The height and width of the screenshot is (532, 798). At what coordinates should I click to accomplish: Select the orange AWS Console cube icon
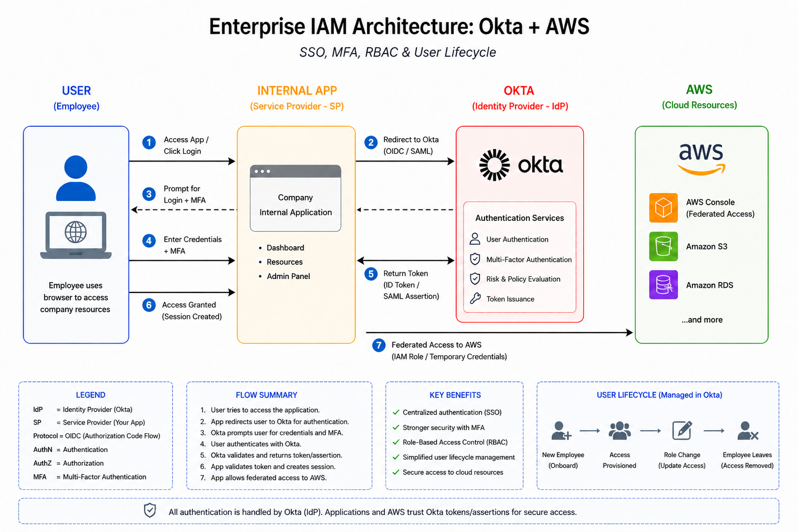[x=663, y=208]
